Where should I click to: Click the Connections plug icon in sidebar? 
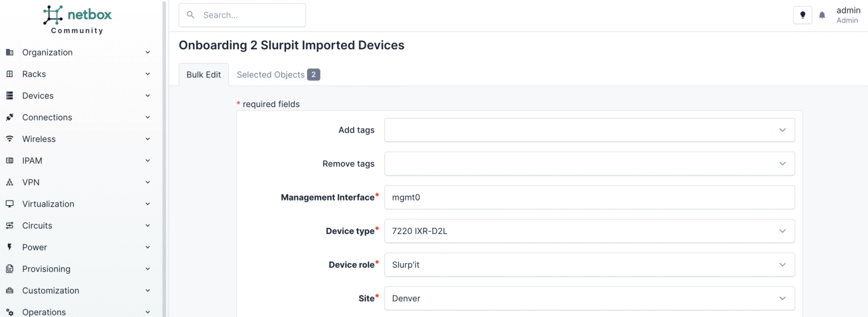(10, 118)
